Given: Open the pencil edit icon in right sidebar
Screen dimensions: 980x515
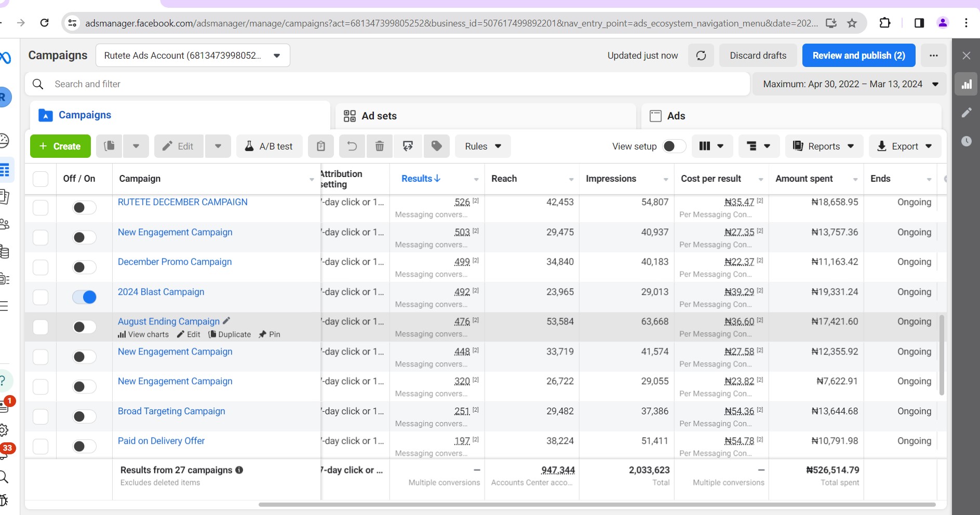Looking at the screenshot, I should tap(966, 113).
